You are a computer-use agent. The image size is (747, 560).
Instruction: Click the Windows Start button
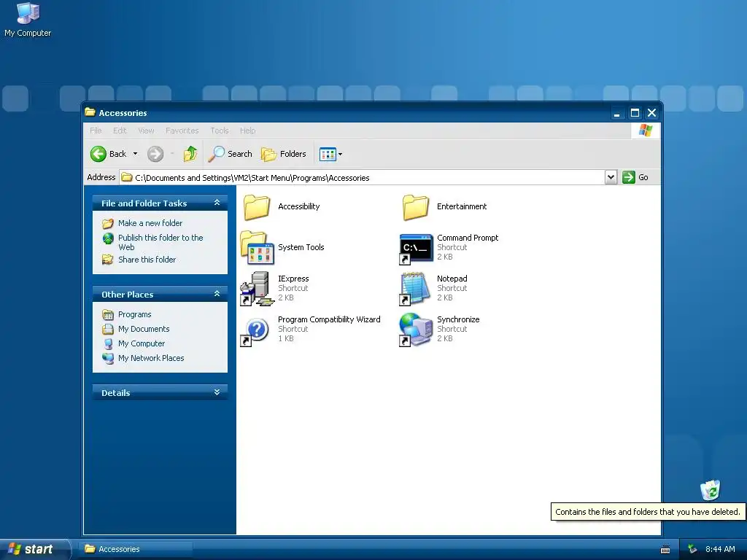(x=34, y=549)
